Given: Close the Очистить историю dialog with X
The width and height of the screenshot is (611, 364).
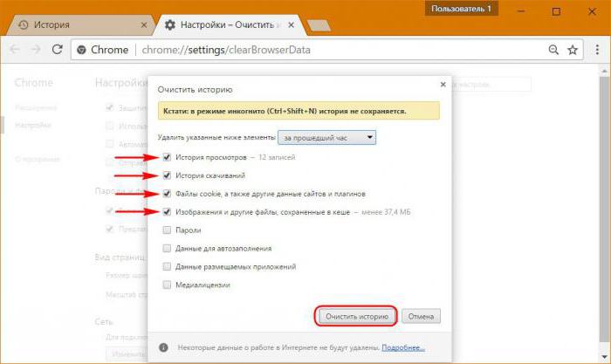Looking at the screenshot, I should click(x=443, y=84).
